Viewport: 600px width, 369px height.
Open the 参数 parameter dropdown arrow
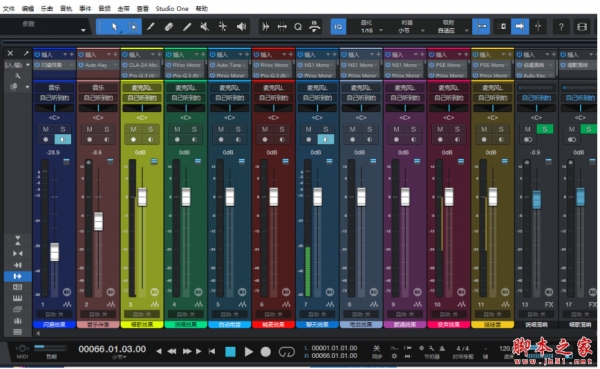pos(83,30)
